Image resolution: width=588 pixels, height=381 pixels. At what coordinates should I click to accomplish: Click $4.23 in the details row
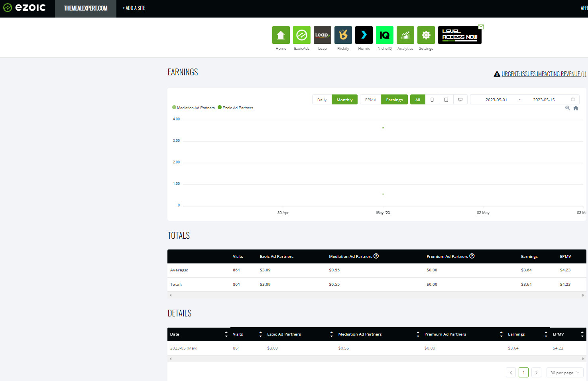(558, 348)
